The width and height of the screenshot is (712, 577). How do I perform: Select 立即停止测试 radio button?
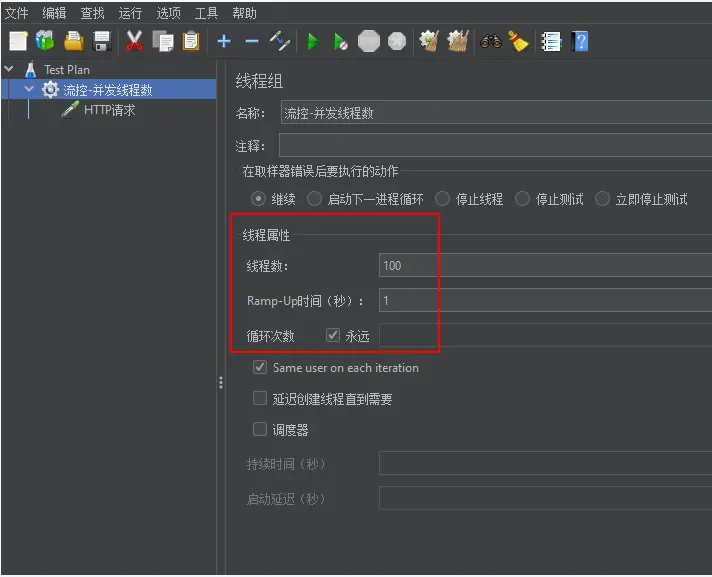click(x=602, y=199)
